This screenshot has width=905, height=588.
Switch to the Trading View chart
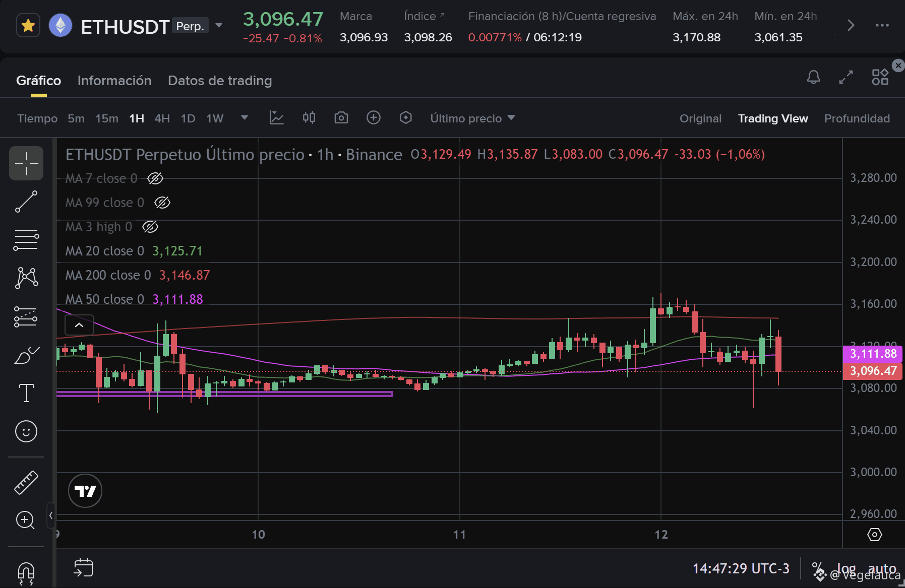(x=773, y=118)
